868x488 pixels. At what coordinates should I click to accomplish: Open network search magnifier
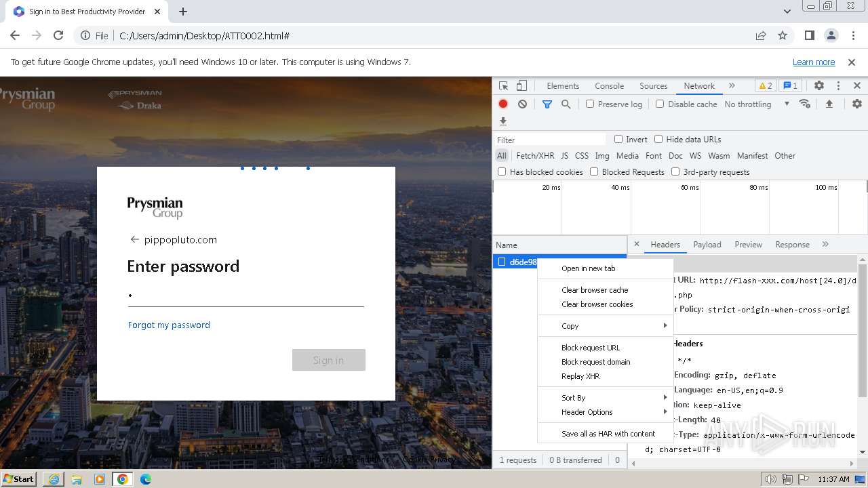pos(566,104)
